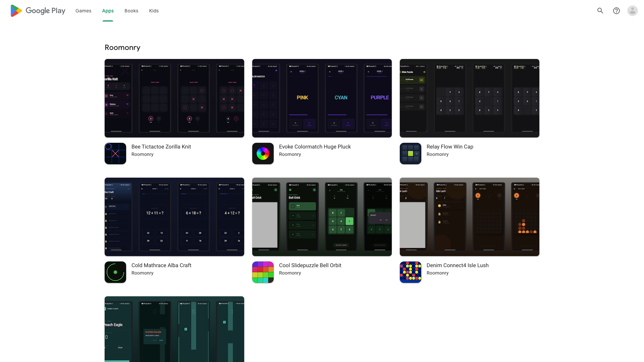Click Roomonry under Evoke Colormatch Huge Pluck

[290, 155]
